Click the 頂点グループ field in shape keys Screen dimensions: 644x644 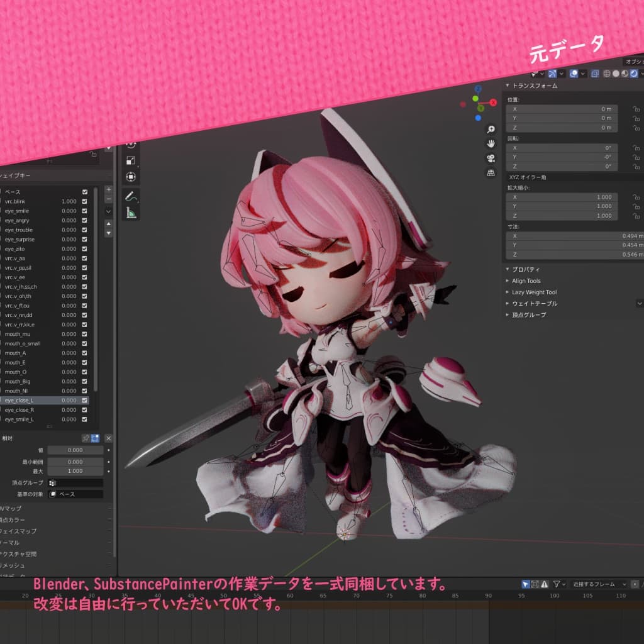click(x=75, y=482)
